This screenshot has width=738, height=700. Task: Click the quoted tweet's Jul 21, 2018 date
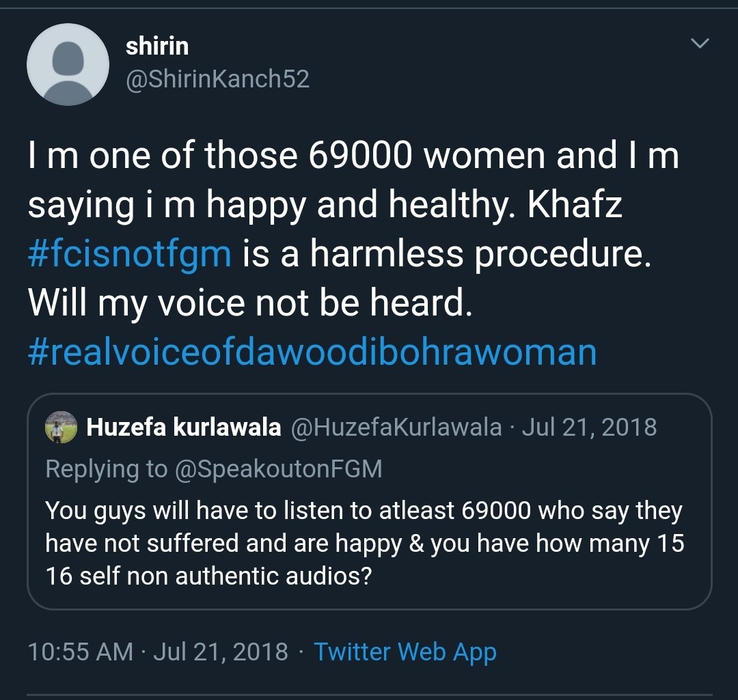point(589,428)
